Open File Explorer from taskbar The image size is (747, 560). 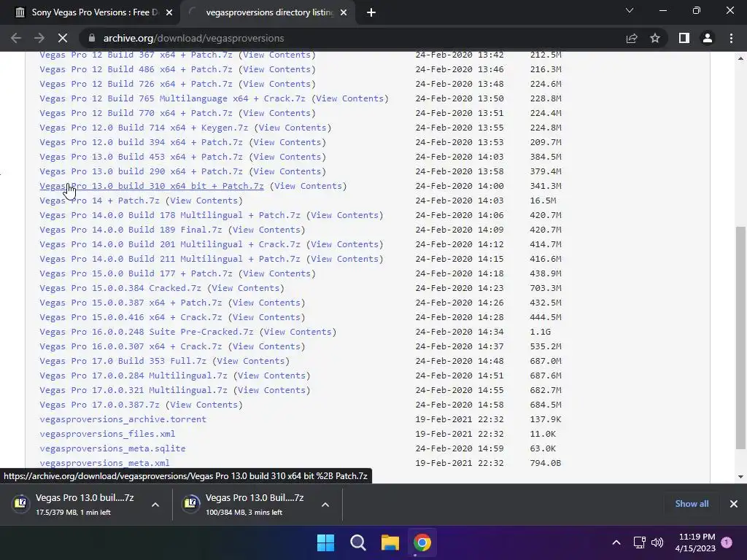(390, 542)
